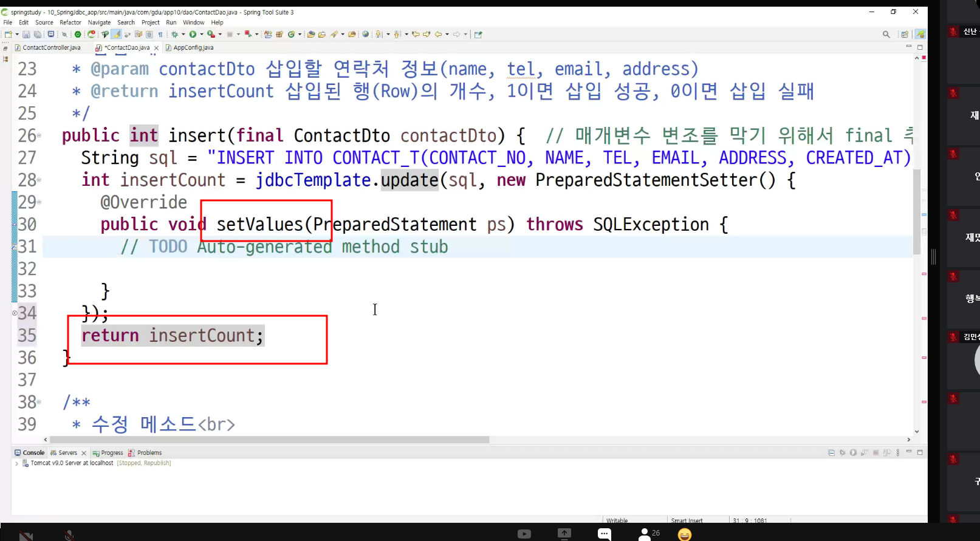Collapse the fold marker on line 28

coord(39,180)
